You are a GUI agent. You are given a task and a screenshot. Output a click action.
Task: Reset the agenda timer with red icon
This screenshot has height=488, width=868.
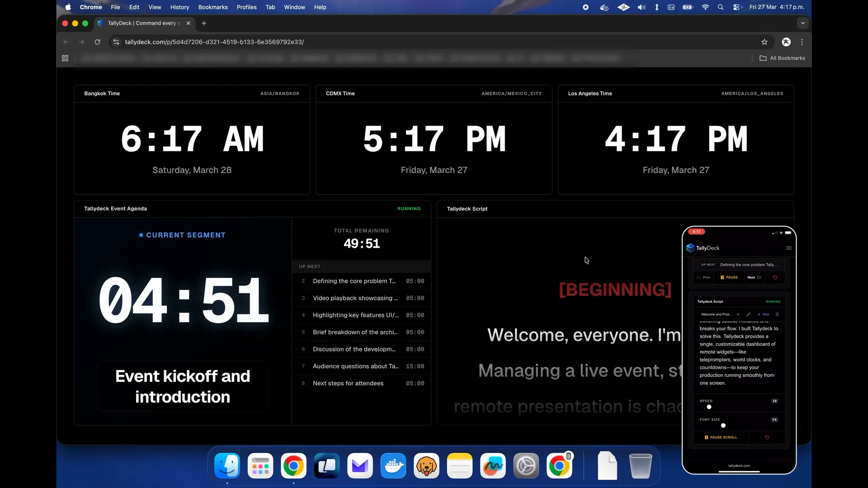(775, 277)
